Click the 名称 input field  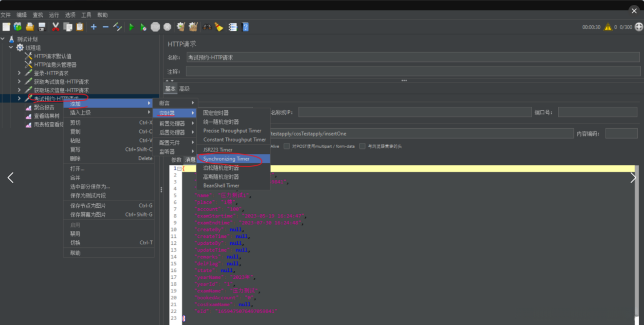(x=413, y=57)
